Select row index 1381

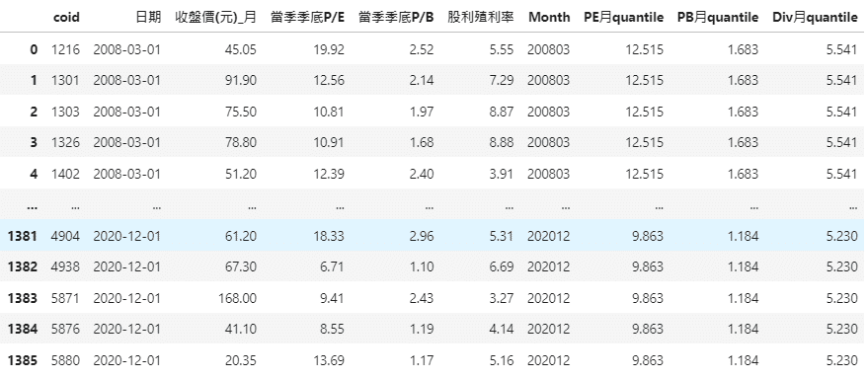point(23,236)
